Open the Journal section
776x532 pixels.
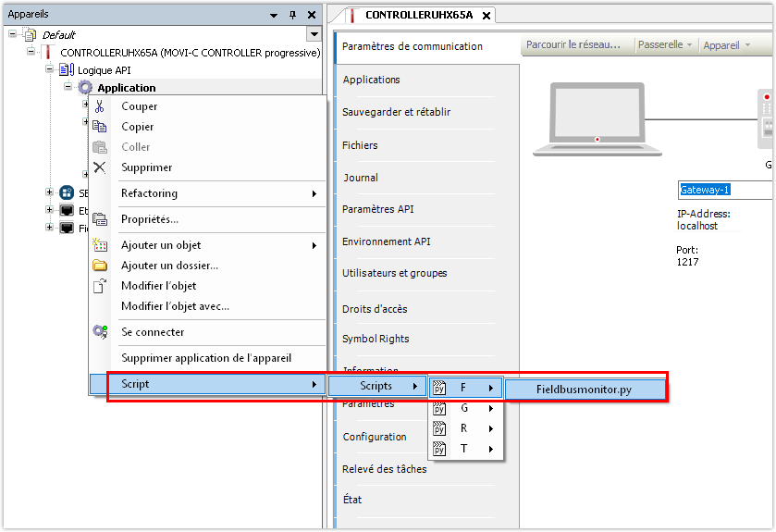(361, 178)
